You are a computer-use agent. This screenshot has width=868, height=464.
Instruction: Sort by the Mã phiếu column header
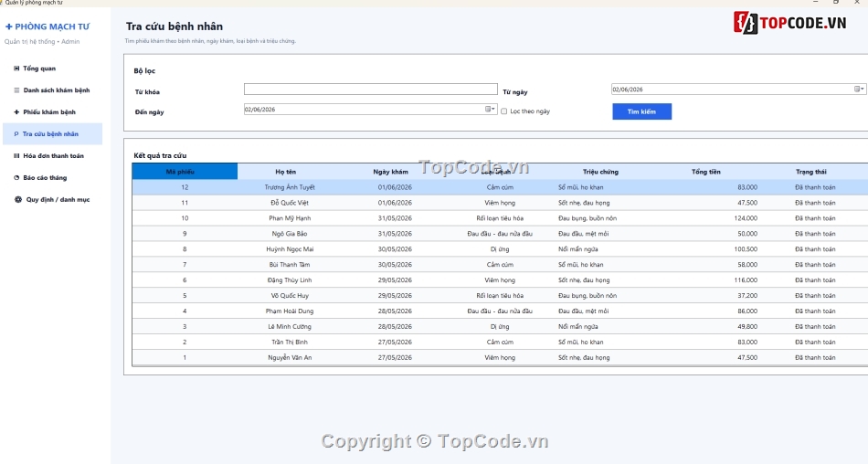coord(185,172)
